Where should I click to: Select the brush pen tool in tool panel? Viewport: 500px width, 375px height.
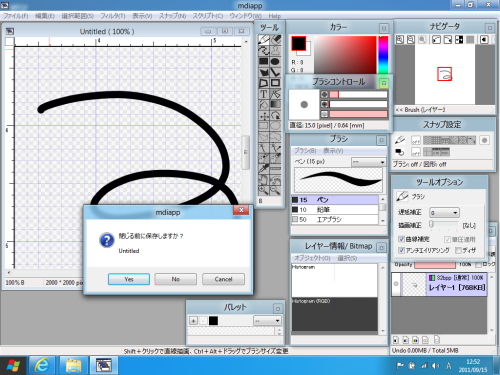[x=264, y=39]
